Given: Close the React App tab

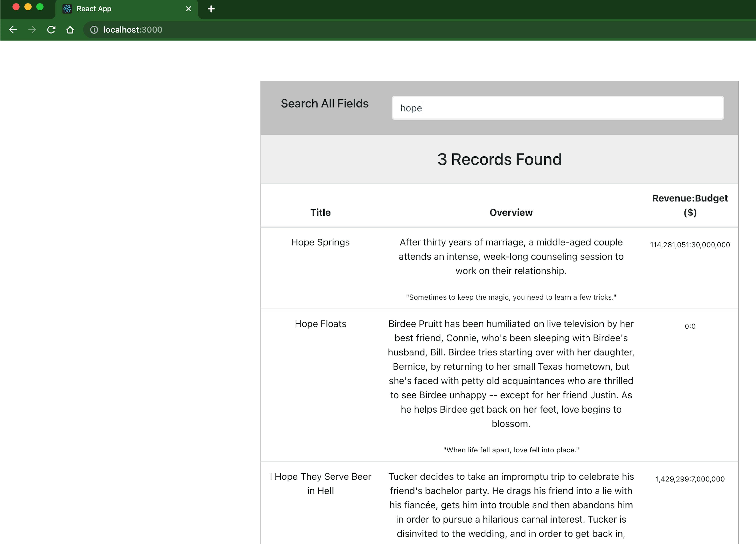Looking at the screenshot, I should point(188,9).
